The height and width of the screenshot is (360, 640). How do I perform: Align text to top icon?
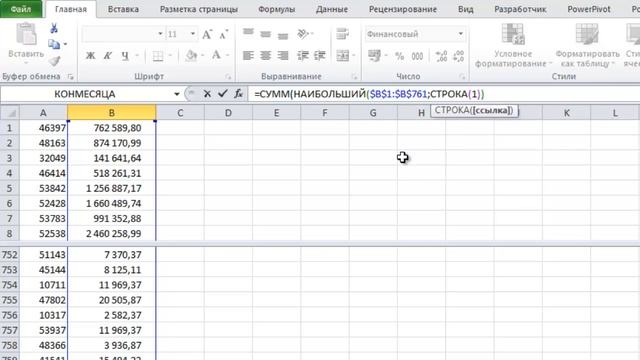click(248, 34)
